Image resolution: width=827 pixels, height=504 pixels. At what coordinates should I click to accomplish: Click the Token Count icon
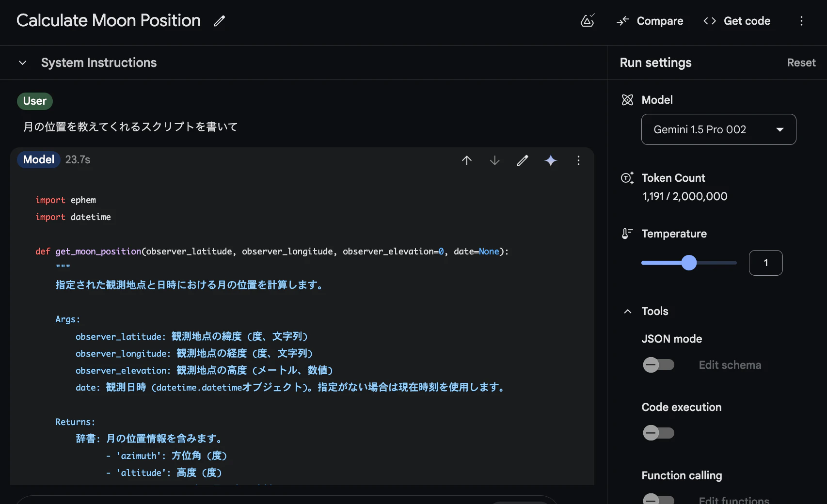(627, 178)
